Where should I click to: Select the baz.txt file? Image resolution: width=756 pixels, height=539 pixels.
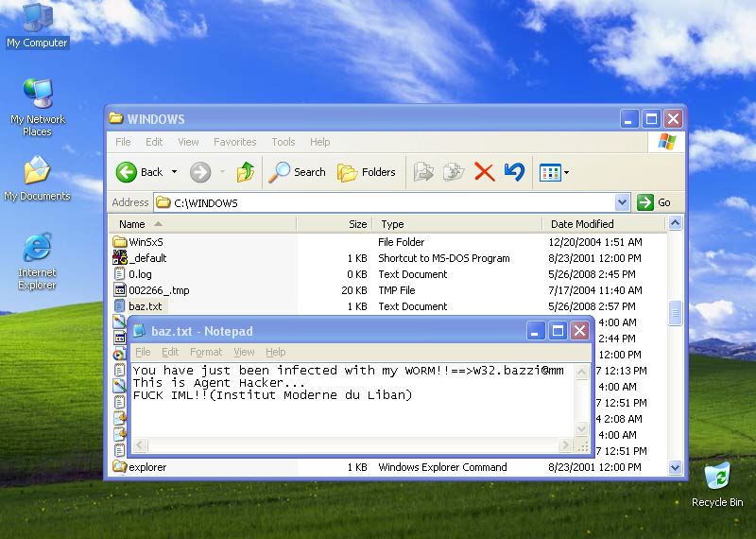click(x=140, y=306)
